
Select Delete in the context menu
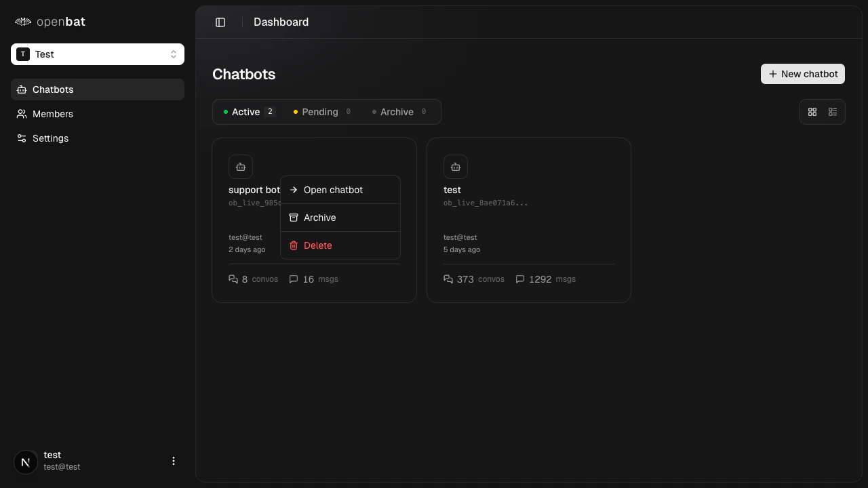[x=317, y=245]
